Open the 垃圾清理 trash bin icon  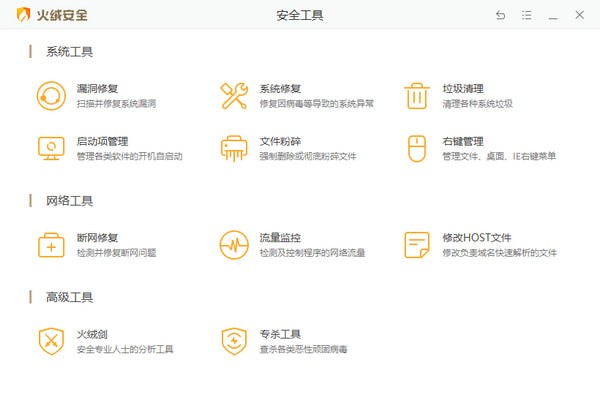(417, 96)
